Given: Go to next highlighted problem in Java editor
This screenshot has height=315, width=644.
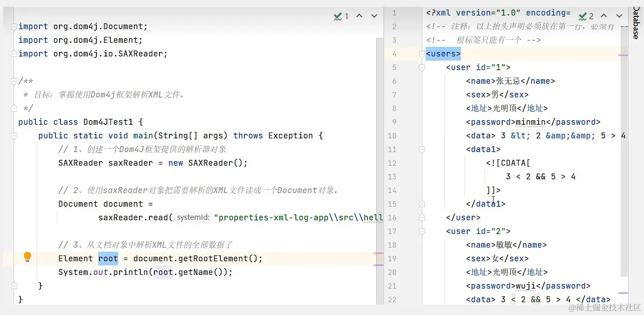Looking at the screenshot, I should click(x=374, y=16).
